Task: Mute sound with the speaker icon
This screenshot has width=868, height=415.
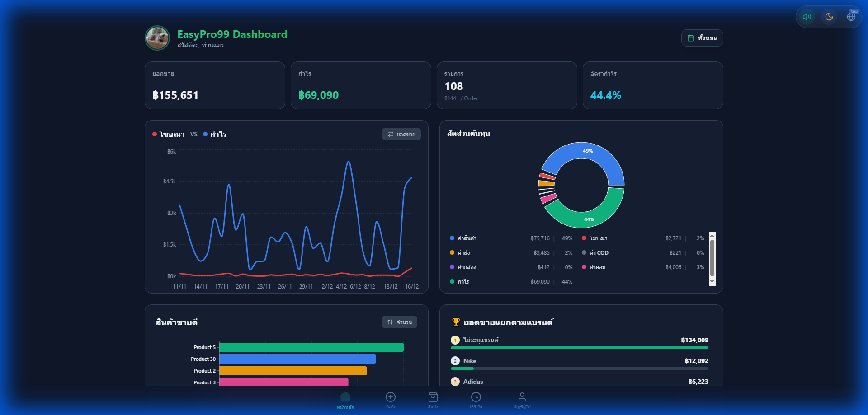Action: click(x=807, y=17)
